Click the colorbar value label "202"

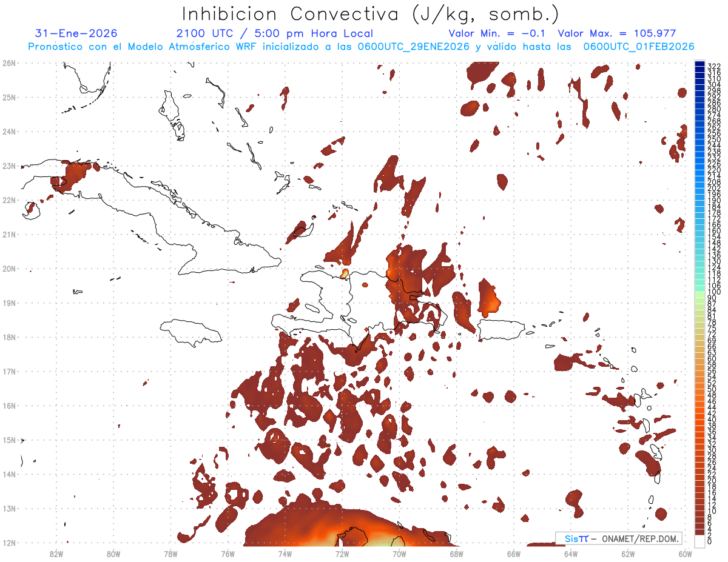point(714,189)
